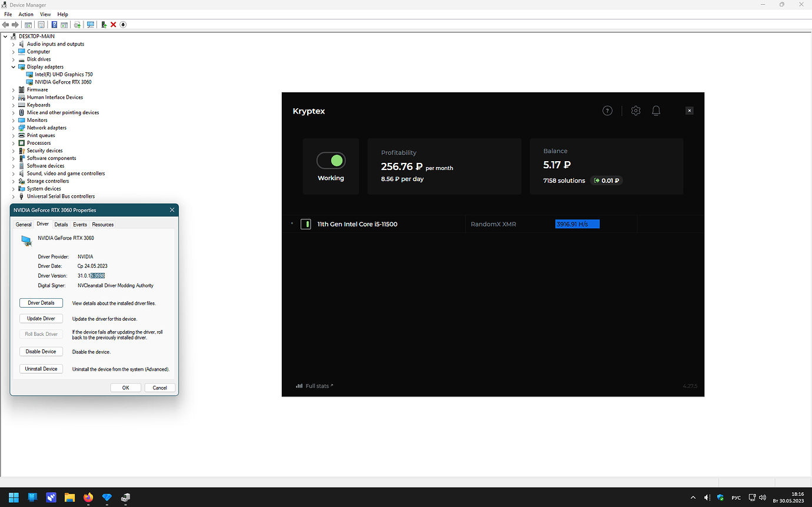Screen dimensions: 812x507
Task: Expand the Network adapters category
Action: [14, 128]
